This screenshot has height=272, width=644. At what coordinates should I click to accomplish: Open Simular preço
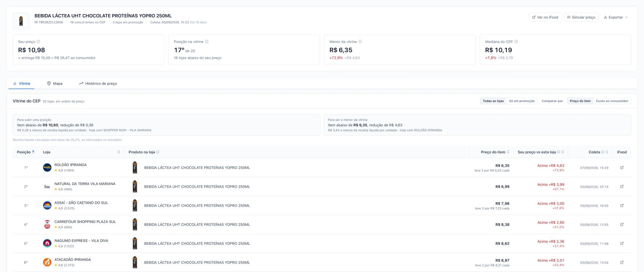coord(581,17)
